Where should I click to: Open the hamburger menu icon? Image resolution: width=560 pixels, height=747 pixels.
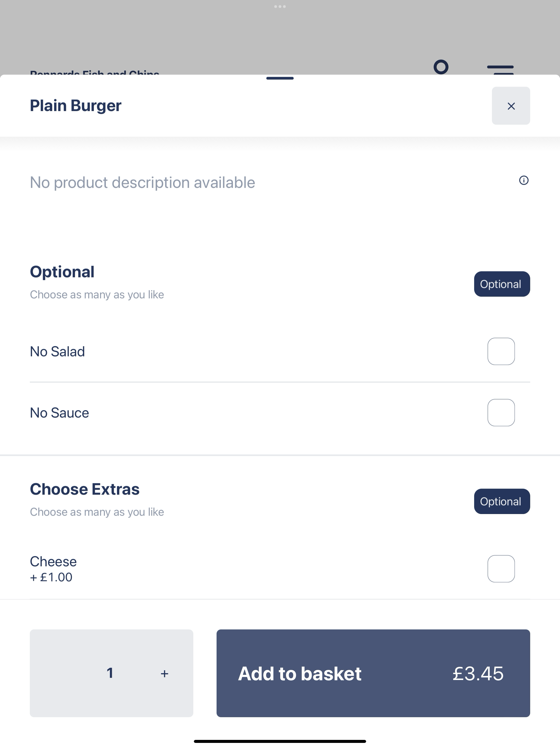coord(500,69)
